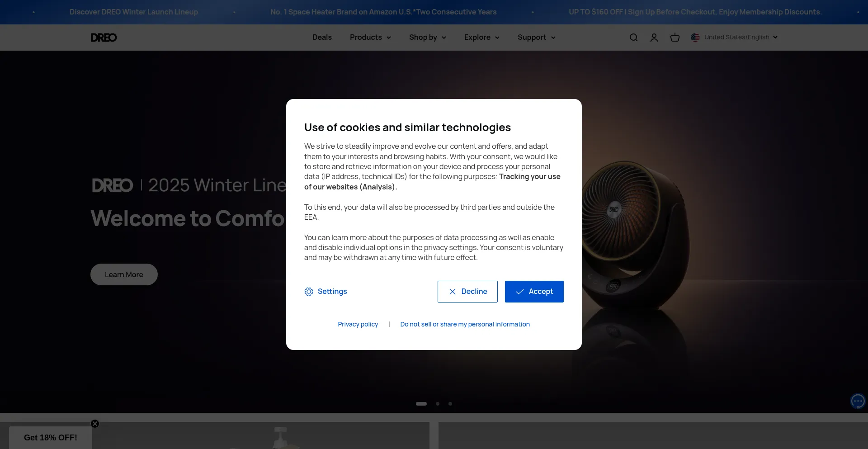Open the Privacy policy link
868x449 pixels.
coord(358,324)
